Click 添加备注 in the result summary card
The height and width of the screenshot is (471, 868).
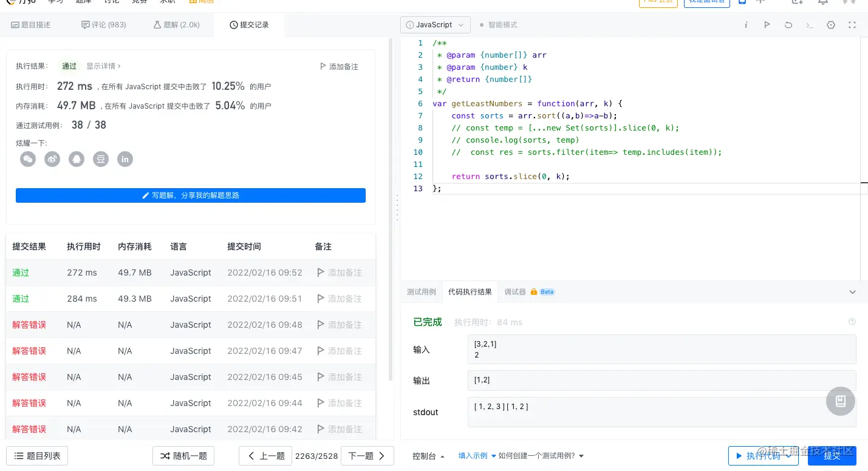(x=339, y=66)
